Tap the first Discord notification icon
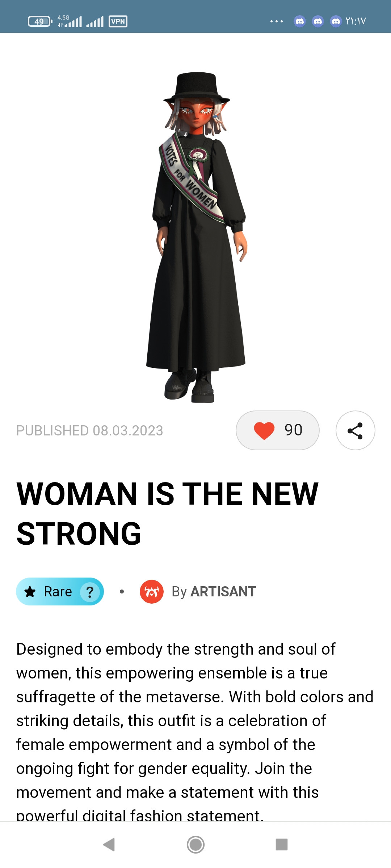391x868 pixels. pos(300,21)
